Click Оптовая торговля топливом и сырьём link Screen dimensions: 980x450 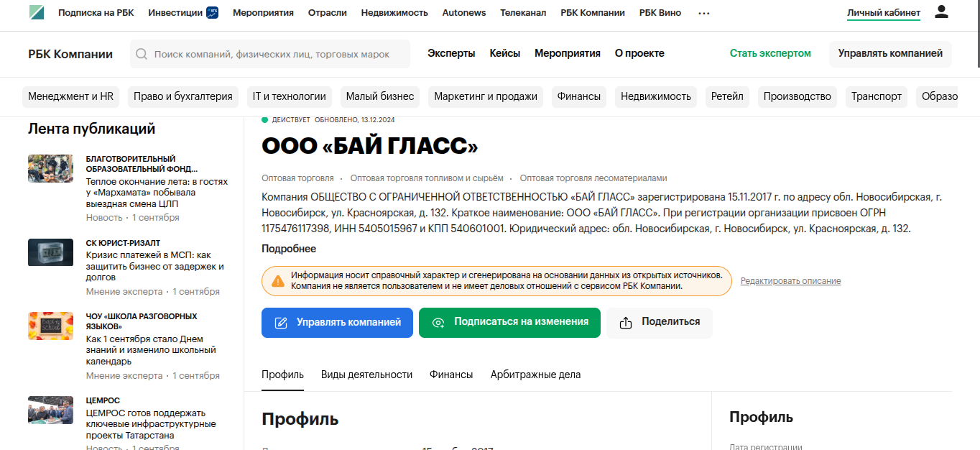pyautogui.click(x=427, y=178)
